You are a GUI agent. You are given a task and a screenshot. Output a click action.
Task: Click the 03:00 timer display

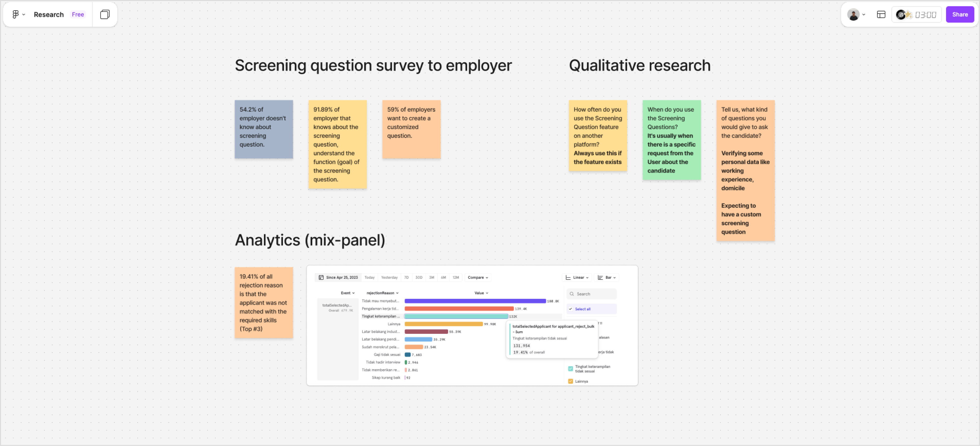click(x=925, y=15)
